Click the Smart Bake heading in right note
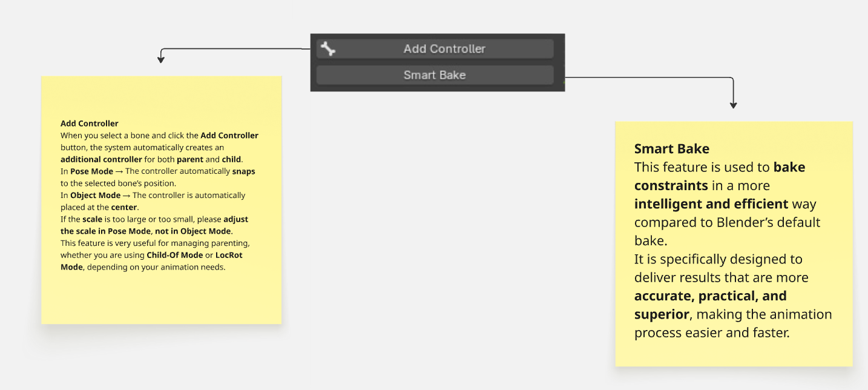Viewport: 868px width, 390px height. [672, 149]
